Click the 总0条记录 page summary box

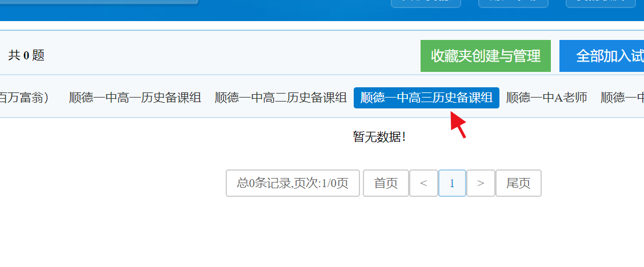tap(293, 183)
